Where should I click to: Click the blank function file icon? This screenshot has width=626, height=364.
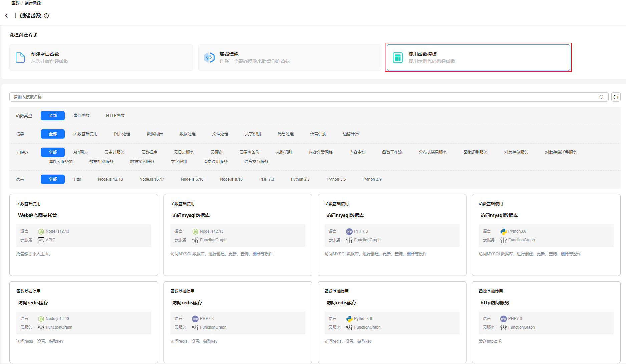click(x=20, y=58)
